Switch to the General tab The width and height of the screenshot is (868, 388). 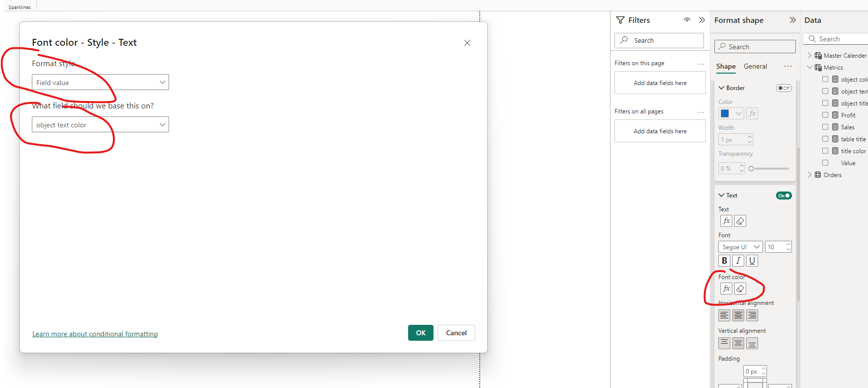coord(755,66)
